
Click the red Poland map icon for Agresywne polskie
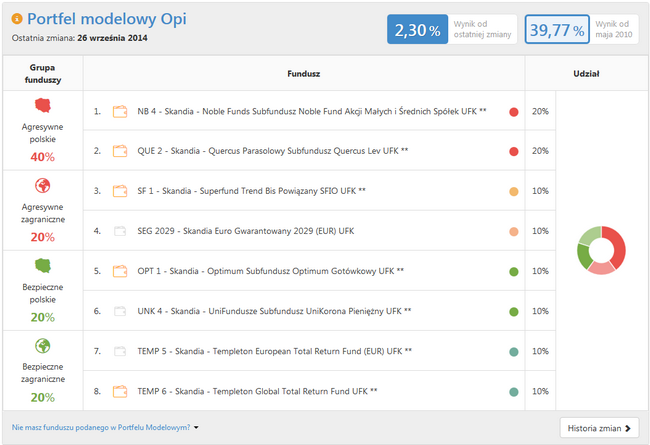(x=42, y=106)
